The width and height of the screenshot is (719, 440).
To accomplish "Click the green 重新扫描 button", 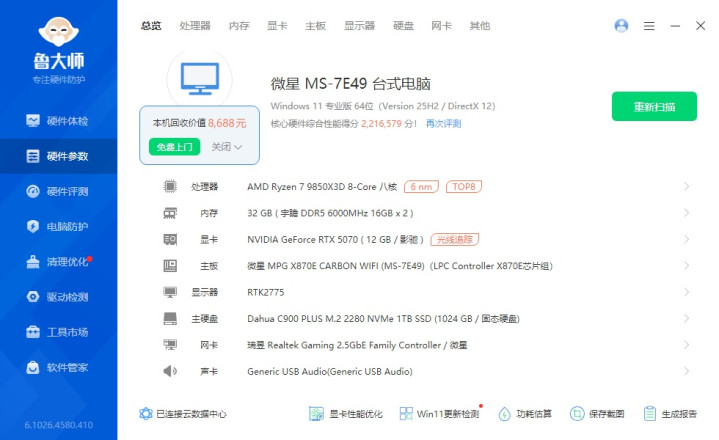I will pos(654,107).
